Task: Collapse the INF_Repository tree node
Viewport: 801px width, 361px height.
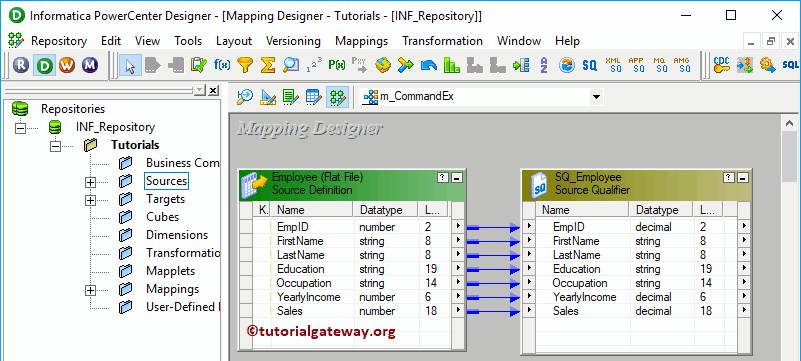Action: pos(20,127)
